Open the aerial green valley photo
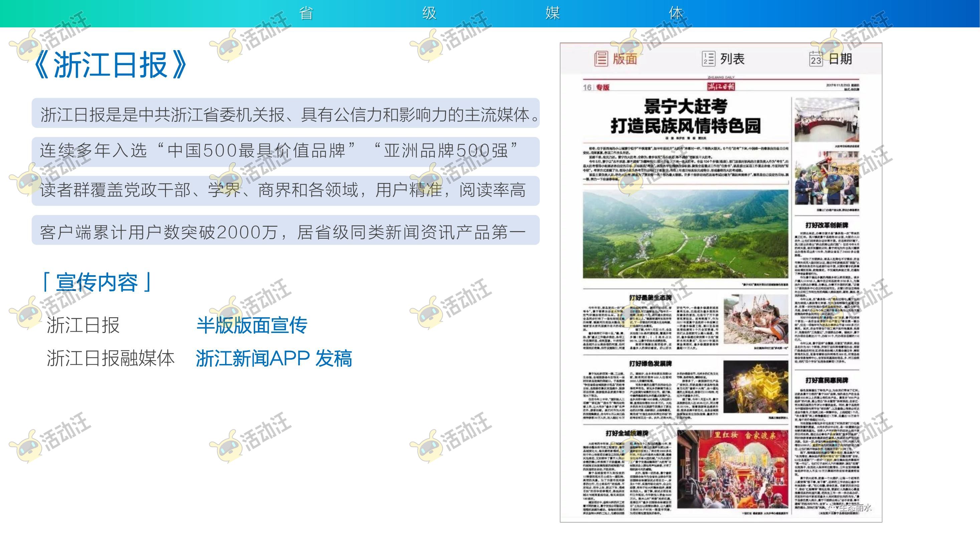The width and height of the screenshot is (980, 551). pyautogui.click(x=685, y=234)
